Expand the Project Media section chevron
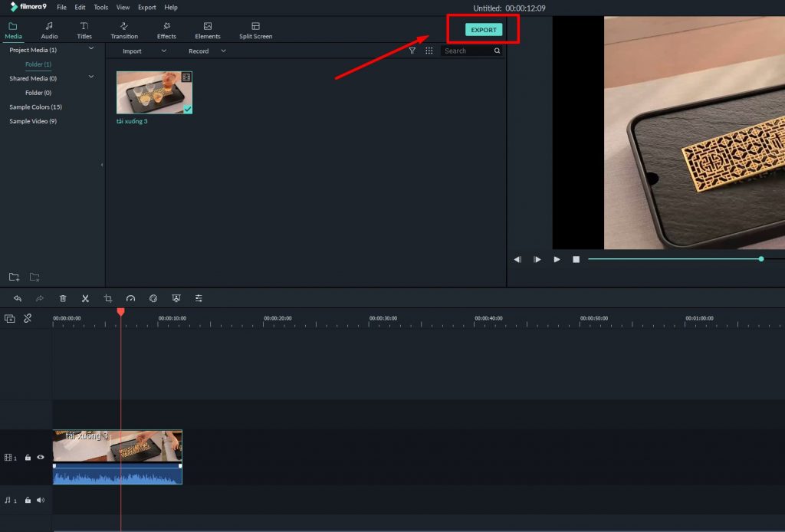Image resolution: width=785 pixels, height=532 pixels. (x=90, y=48)
